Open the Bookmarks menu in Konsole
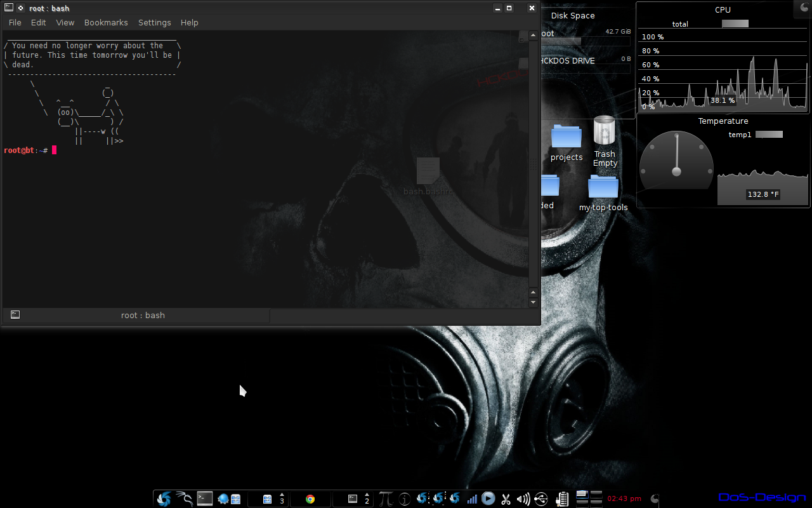The image size is (812, 508). [106, 22]
